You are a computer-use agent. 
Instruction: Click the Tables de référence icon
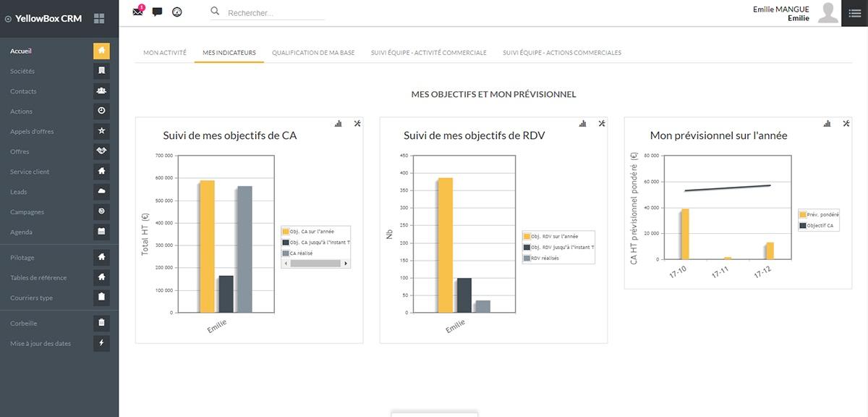[102, 277]
